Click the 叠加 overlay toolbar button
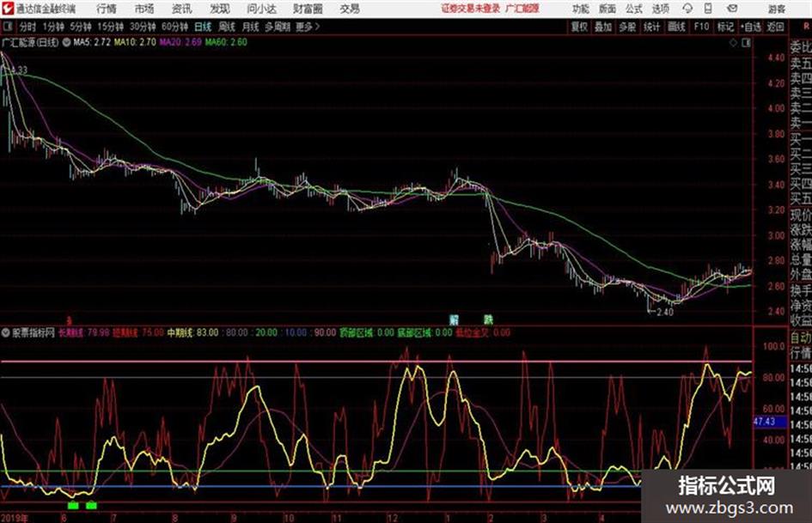This screenshot has width=812, height=523. click(x=603, y=27)
